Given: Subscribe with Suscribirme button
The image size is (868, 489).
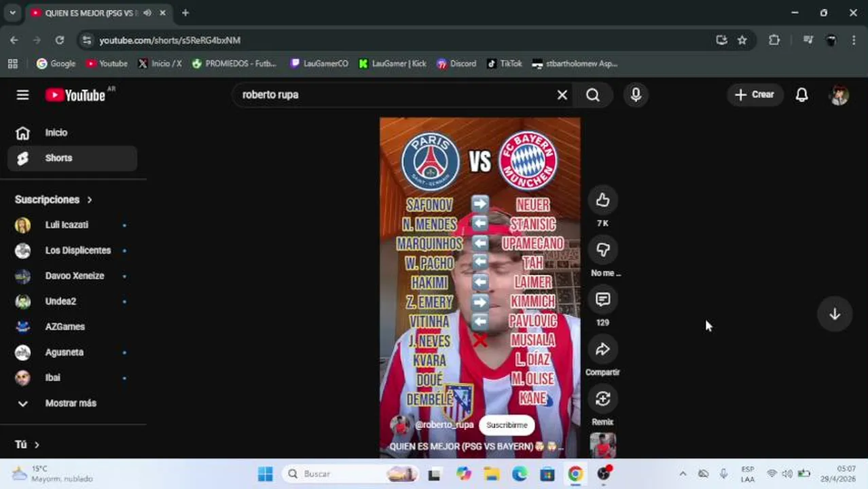Looking at the screenshot, I should pyautogui.click(x=507, y=425).
